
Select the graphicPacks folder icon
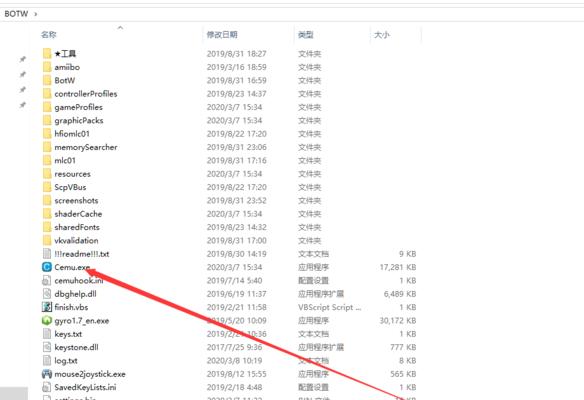[x=47, y=120]
